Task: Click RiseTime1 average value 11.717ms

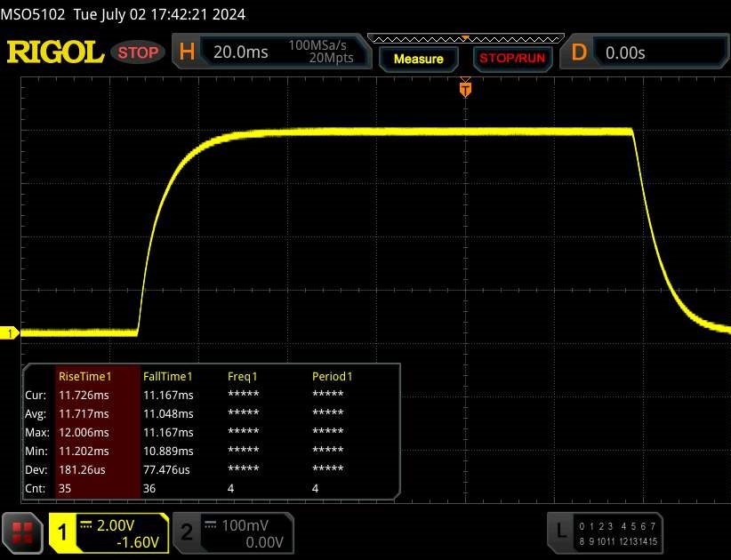Action: pyautogui.click(x=84, y=413)
